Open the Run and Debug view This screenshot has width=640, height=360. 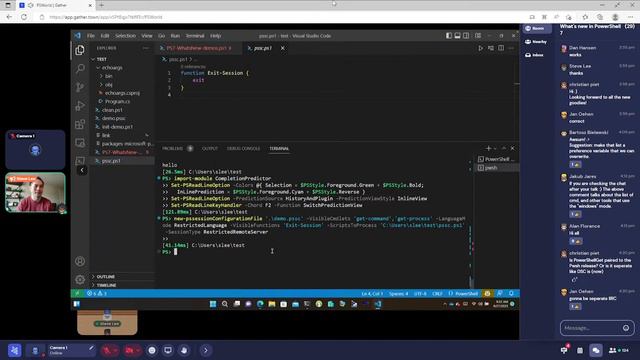[80, 106]
